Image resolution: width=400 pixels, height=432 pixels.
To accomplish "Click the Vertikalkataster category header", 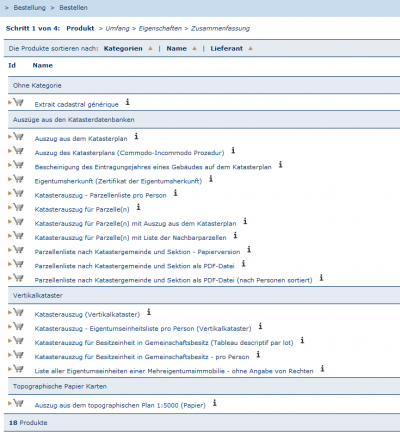I will (204, 295).
